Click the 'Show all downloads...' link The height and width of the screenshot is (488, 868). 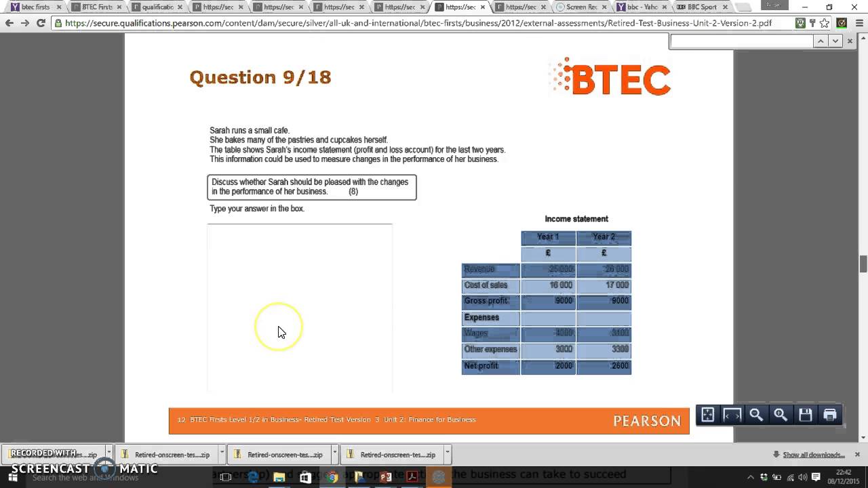click(x=813, y=455)
